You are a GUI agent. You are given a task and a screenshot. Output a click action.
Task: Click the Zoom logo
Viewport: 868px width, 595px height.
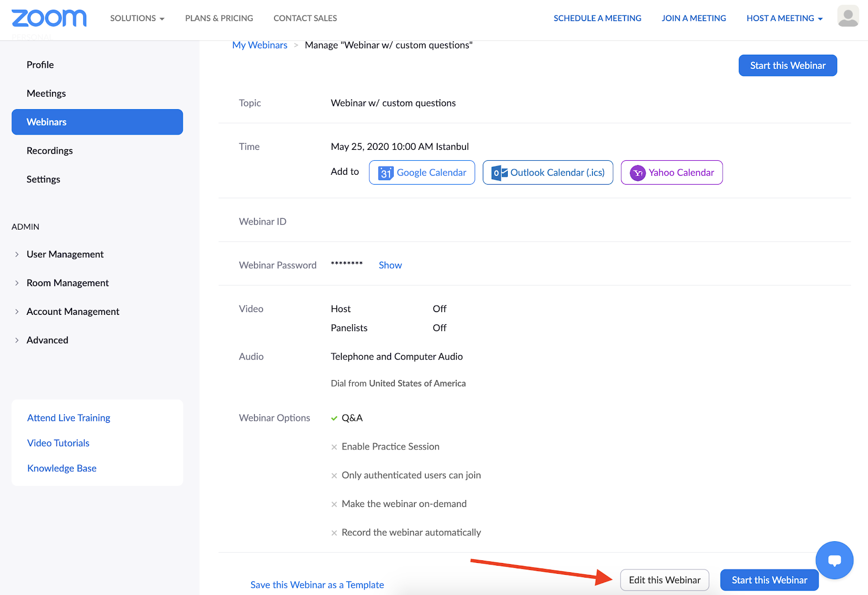[49, 18]
